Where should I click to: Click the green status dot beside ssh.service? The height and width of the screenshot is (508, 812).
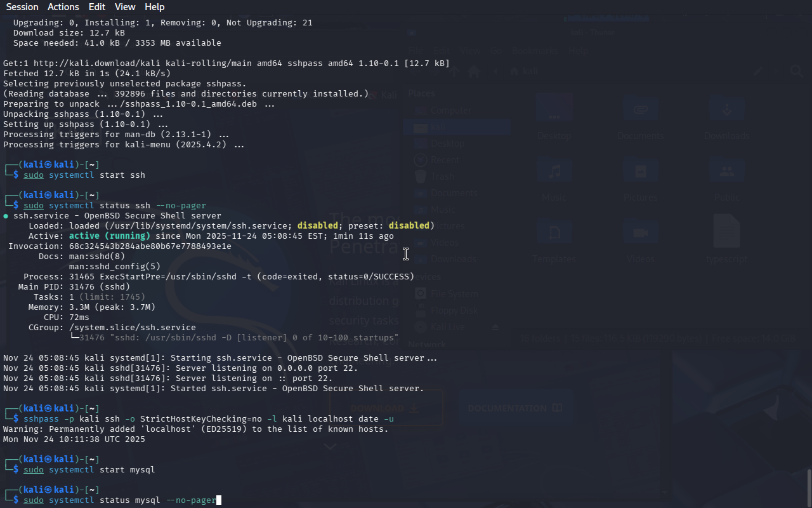(6, 216)
